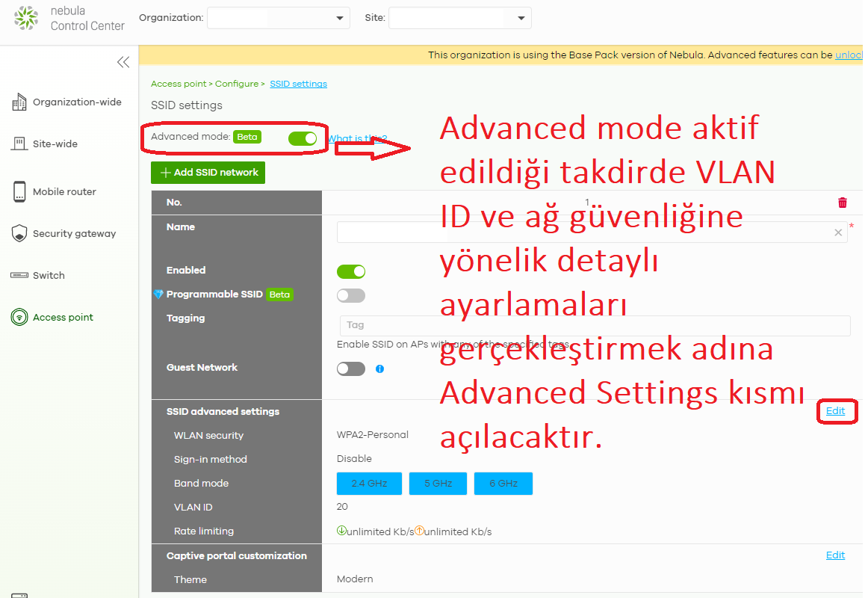Open Organization-wide menu in sidebar
The width and height of the screenshot is (868, 598).
pos(76,102)
